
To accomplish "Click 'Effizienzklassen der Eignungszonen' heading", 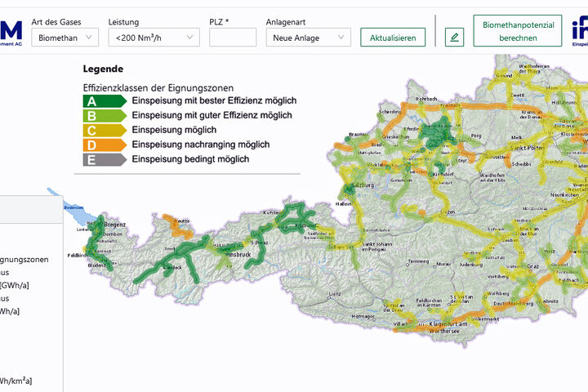I will [x=158, y=88].
